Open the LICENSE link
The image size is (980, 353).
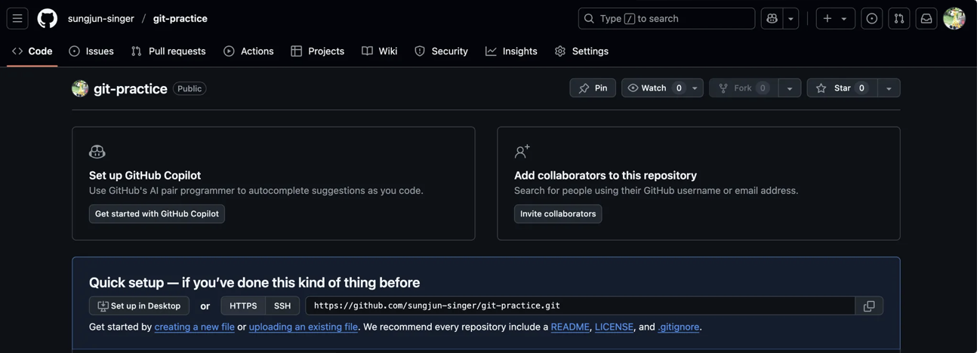pyautogui.click(x=615, y=327)
